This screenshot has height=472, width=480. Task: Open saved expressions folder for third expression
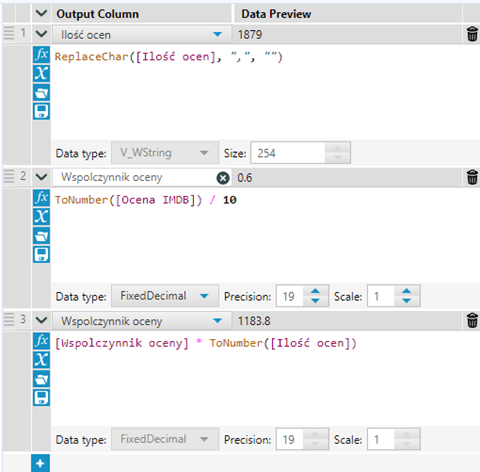coord(41,379)
